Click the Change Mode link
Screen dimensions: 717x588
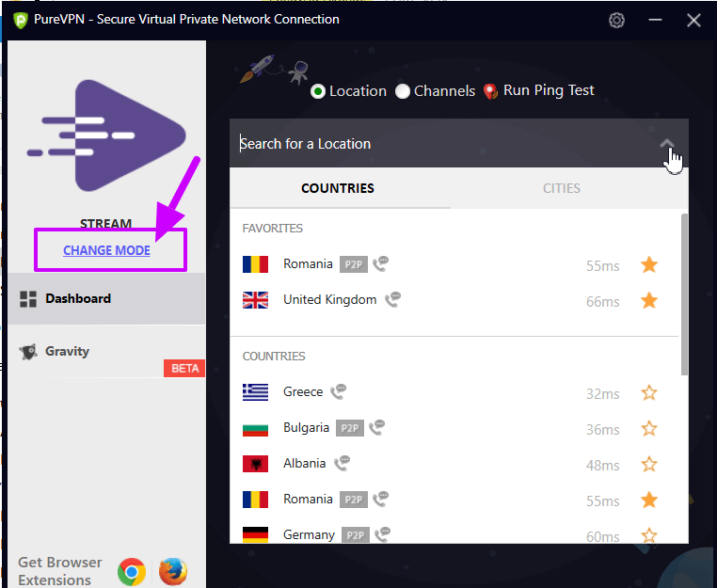[x=106, y=250]
